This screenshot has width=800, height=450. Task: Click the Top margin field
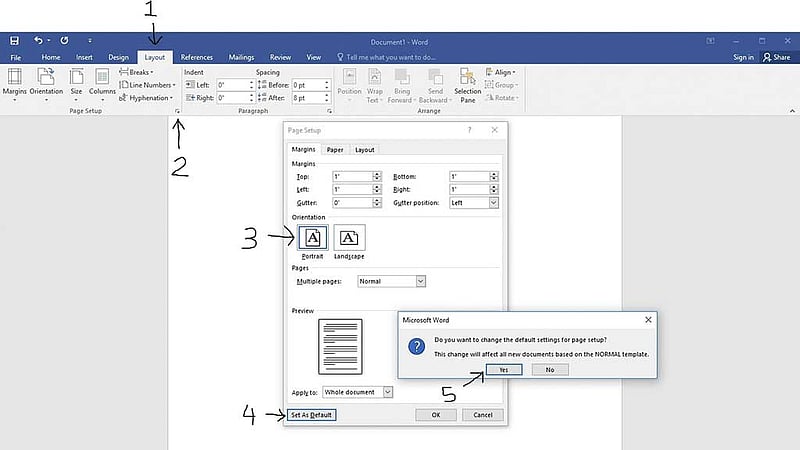[352, 176]
